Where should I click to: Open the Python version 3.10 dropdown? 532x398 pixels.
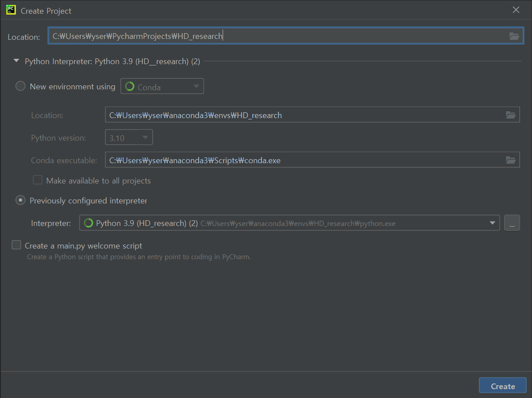click(x=129, y=138)
